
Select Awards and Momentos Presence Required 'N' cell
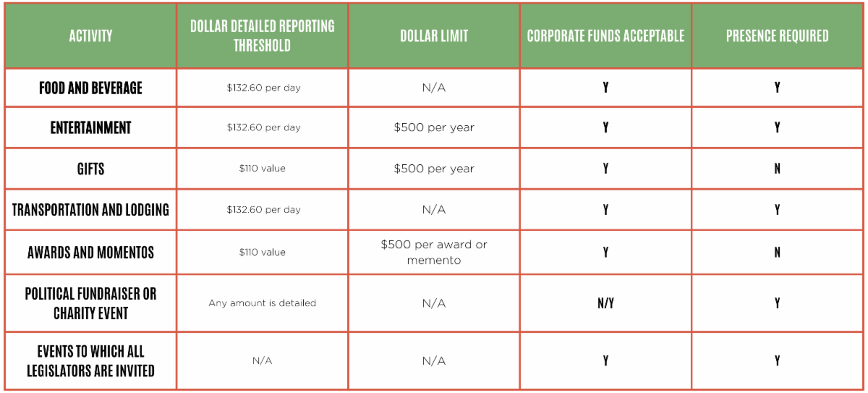[777, 253]
